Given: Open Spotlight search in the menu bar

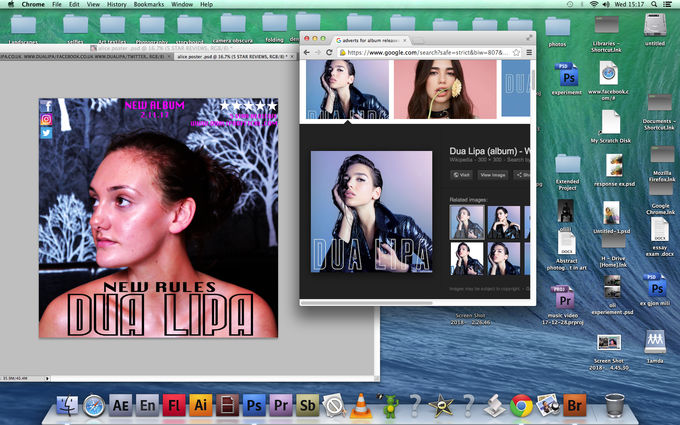Looking at the screenshot, I should (x=654, y=4).
